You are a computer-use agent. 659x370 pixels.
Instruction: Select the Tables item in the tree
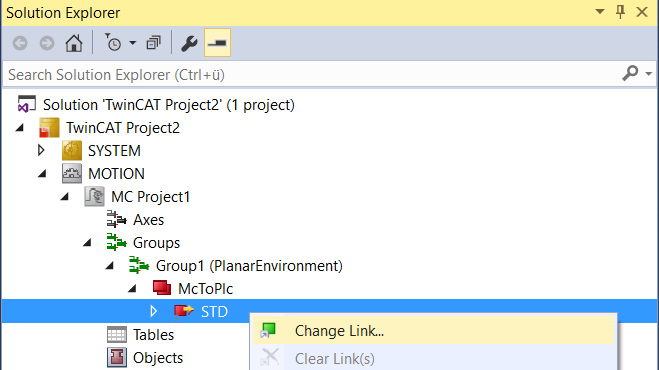153,335
